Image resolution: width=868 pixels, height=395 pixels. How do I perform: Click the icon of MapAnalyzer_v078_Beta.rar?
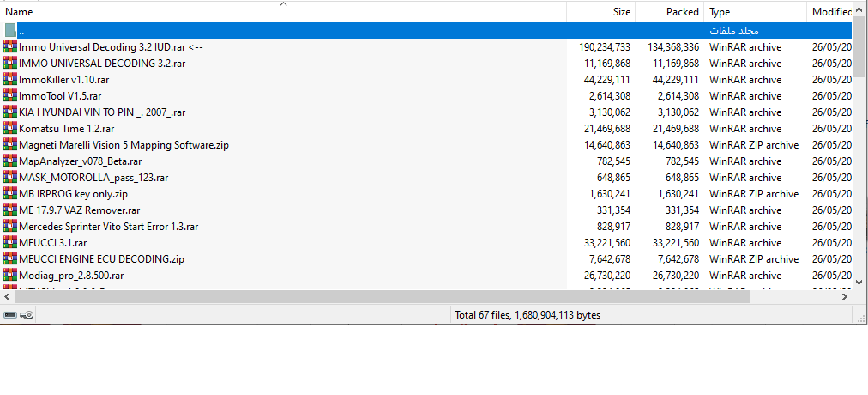point(10,161)
